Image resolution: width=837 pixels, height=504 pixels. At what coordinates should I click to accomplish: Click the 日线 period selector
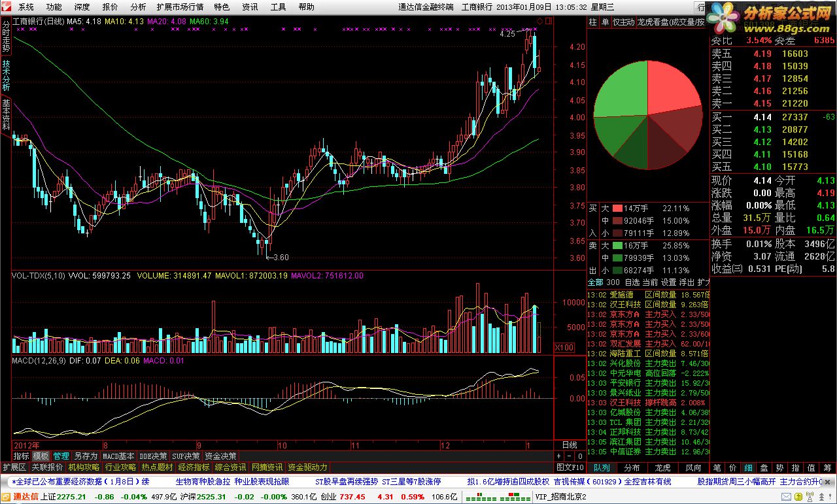click(x=570, y=445)
